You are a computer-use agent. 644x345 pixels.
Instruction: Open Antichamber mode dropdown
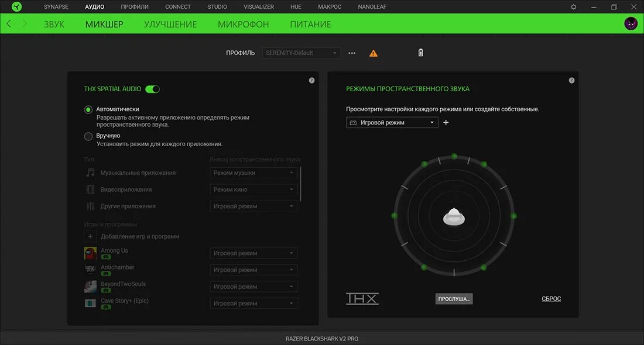(254, 270)
